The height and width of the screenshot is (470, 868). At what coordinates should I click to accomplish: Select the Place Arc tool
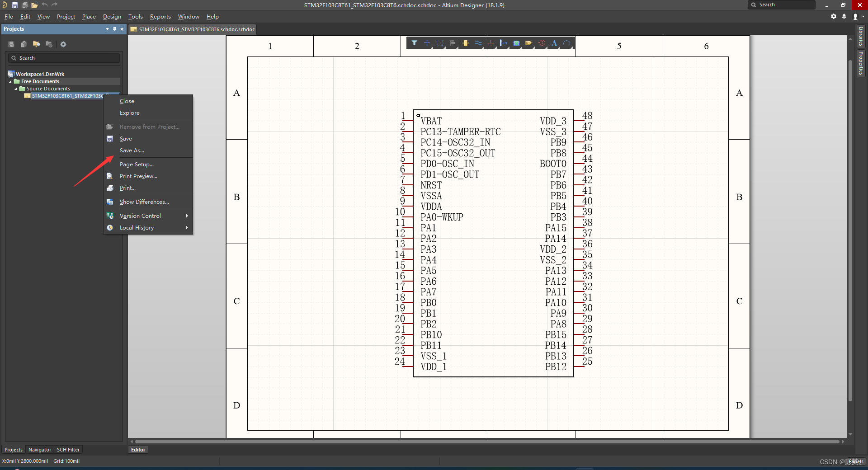tap(567, 43)
